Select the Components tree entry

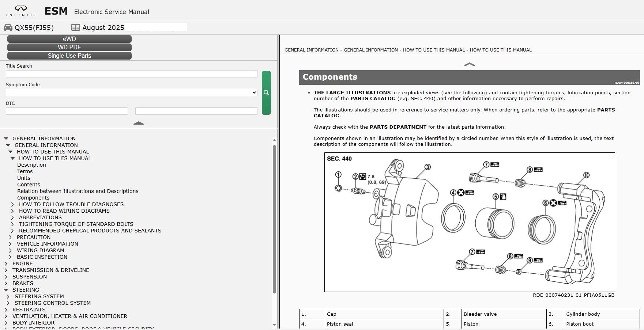click(33, 198)
